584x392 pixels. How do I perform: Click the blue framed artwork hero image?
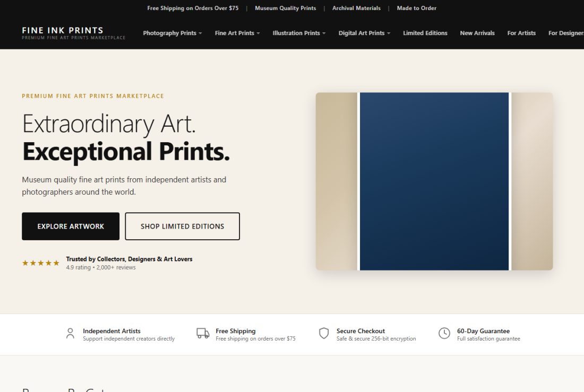click(x=434, y=181)
